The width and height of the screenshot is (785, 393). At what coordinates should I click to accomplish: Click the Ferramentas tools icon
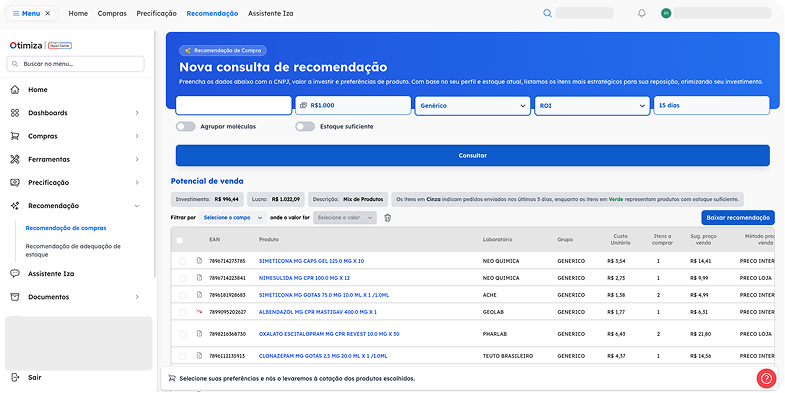15,159
